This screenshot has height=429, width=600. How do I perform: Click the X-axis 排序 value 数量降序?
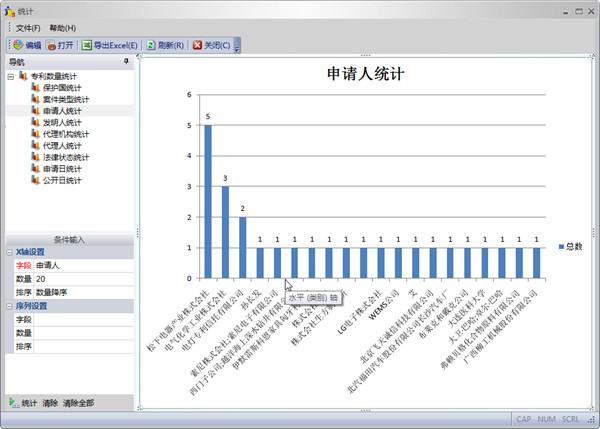pyautogui.click(x=84, y=293)
